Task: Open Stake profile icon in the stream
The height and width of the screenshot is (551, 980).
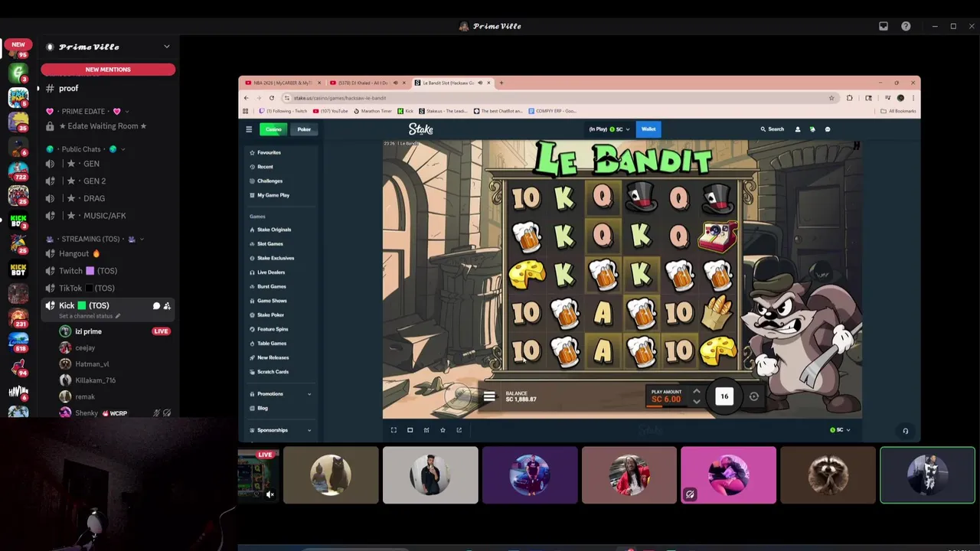Action: (x=798, y=129)
